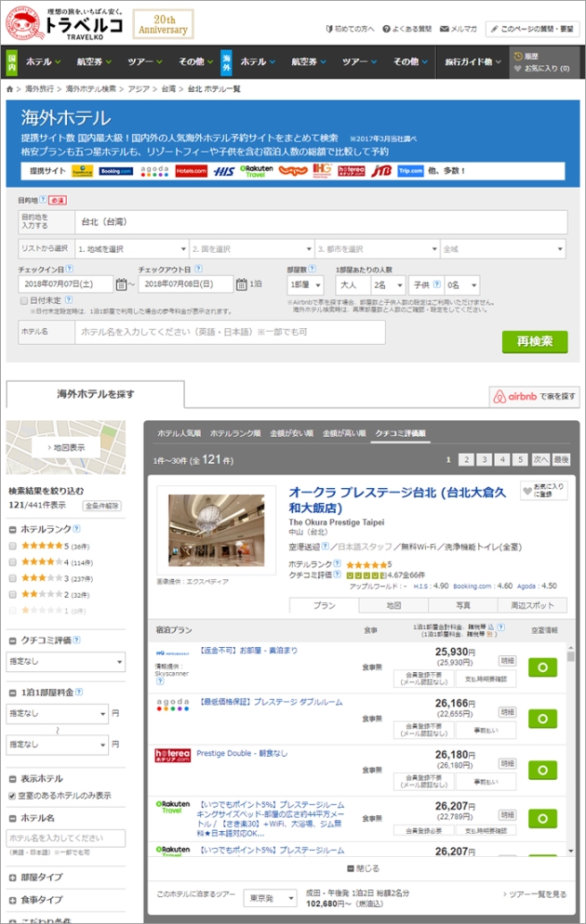
Task: Click the destination input with 台北（台湾）
Action: point(321,222)
